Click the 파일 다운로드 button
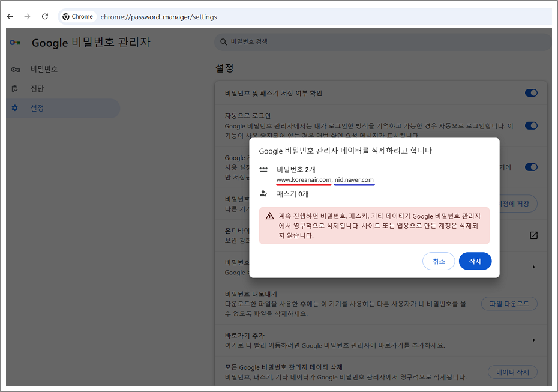558x392 pixels. [x=509, y=304]
